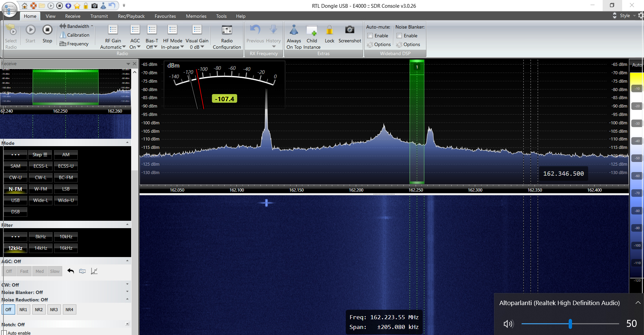Open the Visual Gain dropdown

(197, 47)
